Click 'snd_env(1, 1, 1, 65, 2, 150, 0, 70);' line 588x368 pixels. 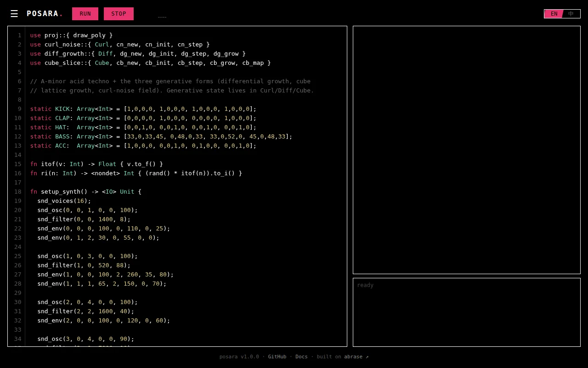(102, 284)
